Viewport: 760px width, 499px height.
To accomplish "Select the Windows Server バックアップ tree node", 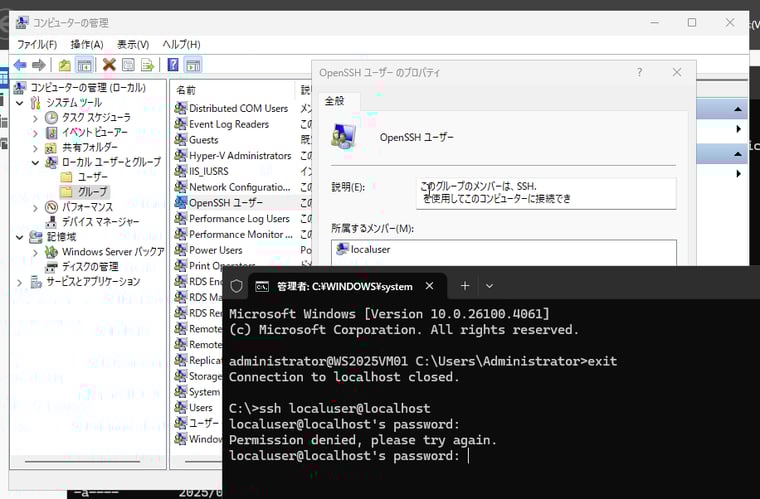I will pyautogui.click(x=113, y=252).
